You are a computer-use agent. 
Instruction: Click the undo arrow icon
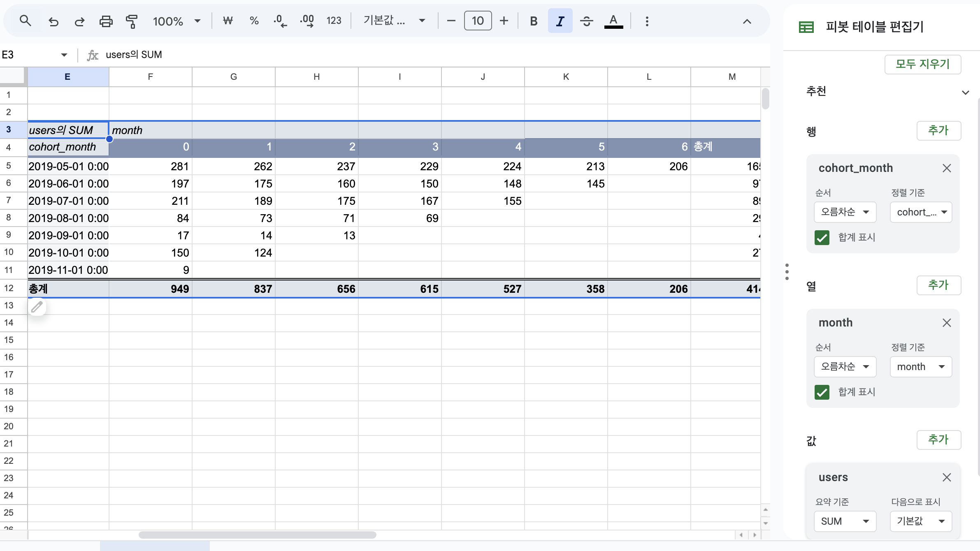53,21
